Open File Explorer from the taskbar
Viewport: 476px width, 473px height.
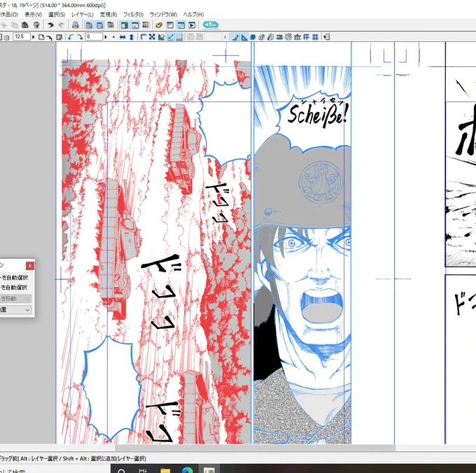[165, 470]
